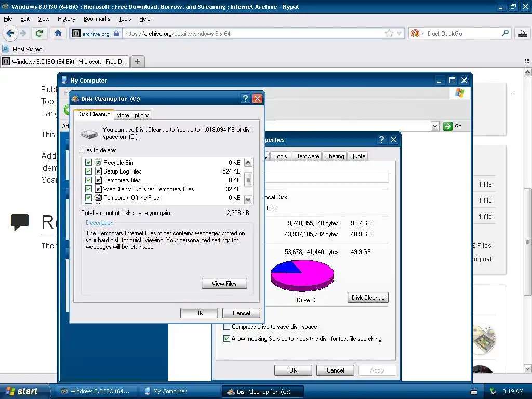Click the DuckDuckGo search field
Viewport: 532px width, 399px height.
coord(462,33)
